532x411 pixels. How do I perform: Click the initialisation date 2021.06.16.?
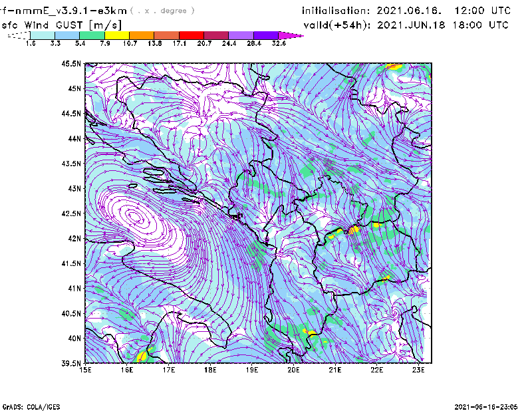[409, 11]
